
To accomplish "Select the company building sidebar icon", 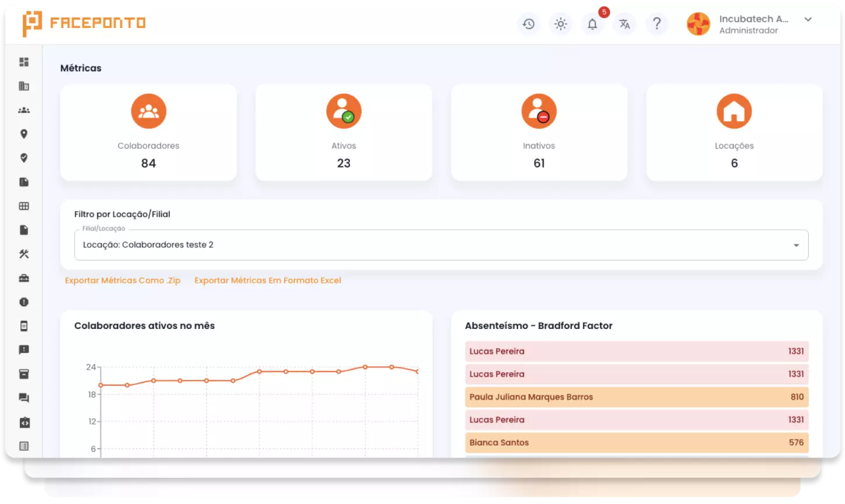I will [24, 86].
